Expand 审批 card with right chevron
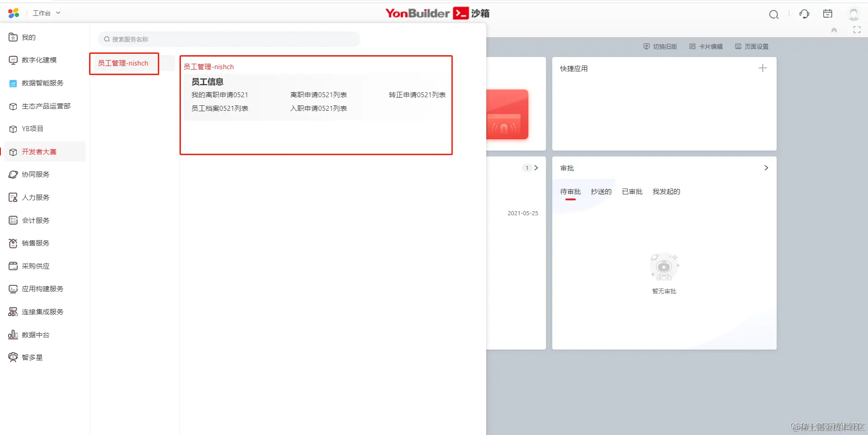 pyautogui.click(x=766, y=168)
